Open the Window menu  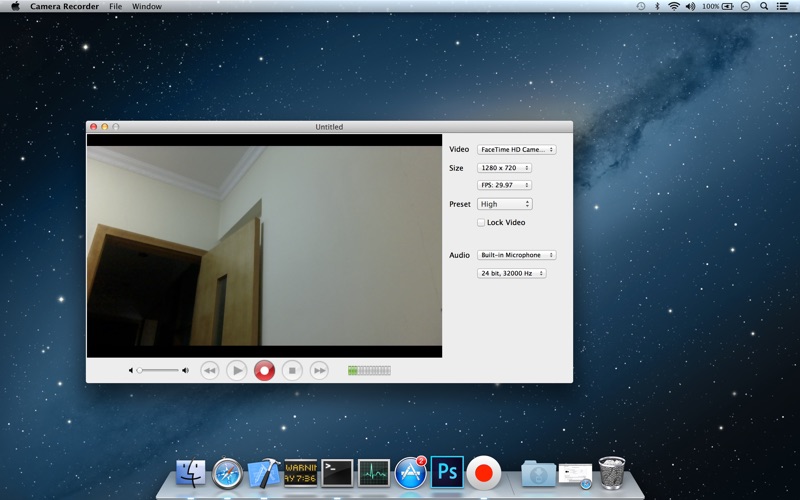pos(147,6)
